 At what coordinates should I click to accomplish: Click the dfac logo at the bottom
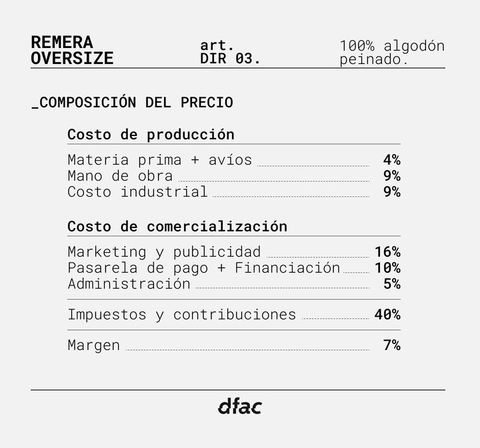pos(239,406)
